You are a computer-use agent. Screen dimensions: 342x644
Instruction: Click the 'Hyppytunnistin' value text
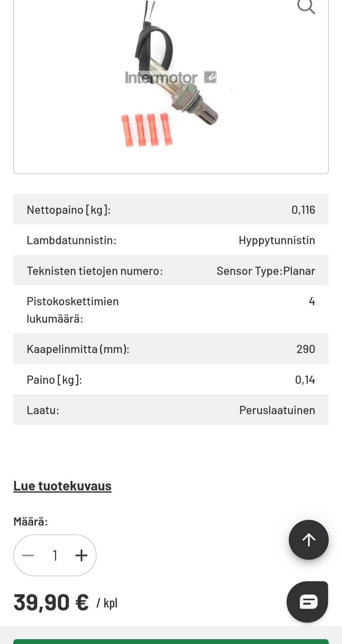[x=277, y=240]
